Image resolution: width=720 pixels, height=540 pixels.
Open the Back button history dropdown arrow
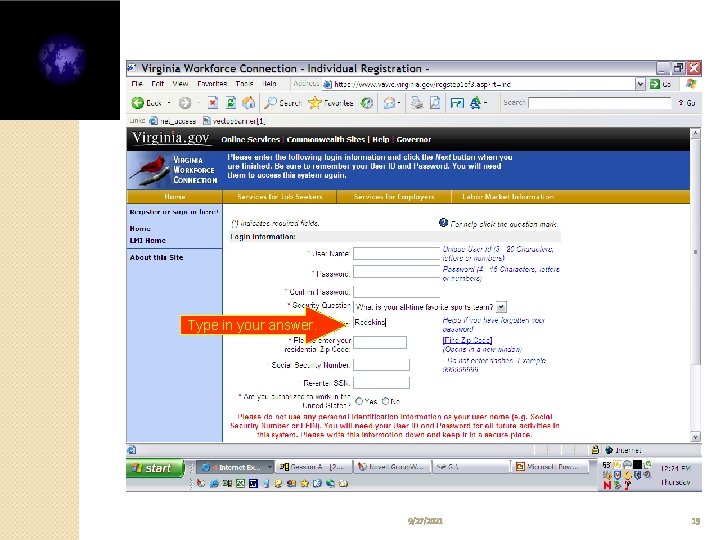point(169,103)
